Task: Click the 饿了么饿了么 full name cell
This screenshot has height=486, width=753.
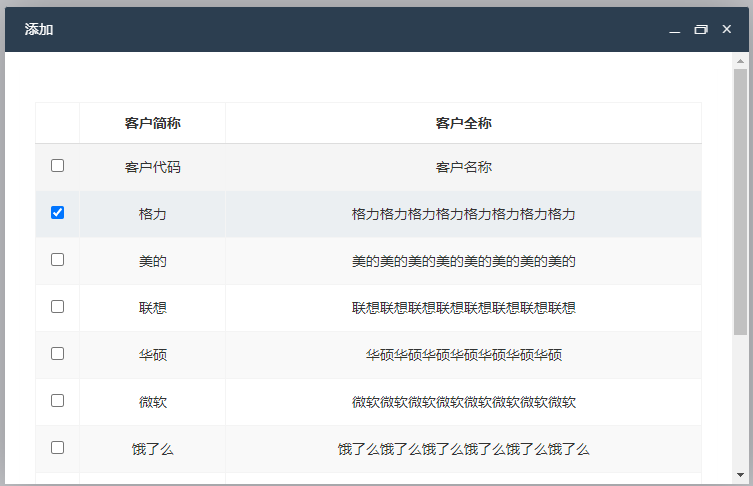Action: point(463,449)
